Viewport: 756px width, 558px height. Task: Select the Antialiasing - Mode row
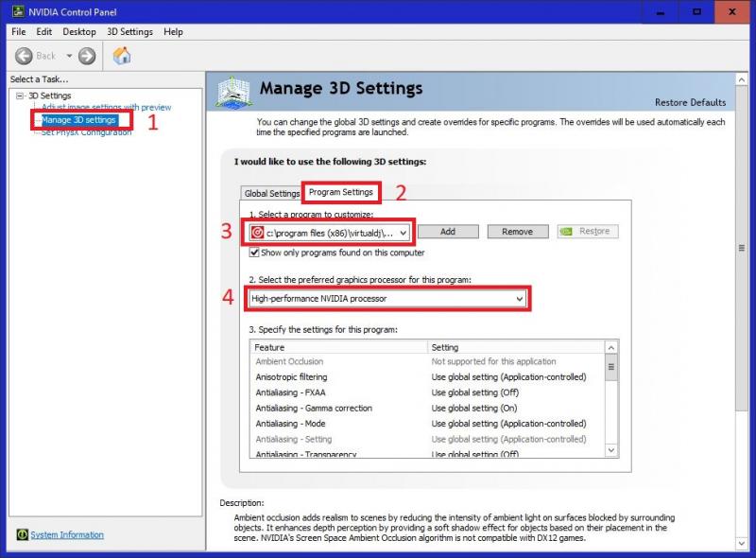[x=427, y=424]
